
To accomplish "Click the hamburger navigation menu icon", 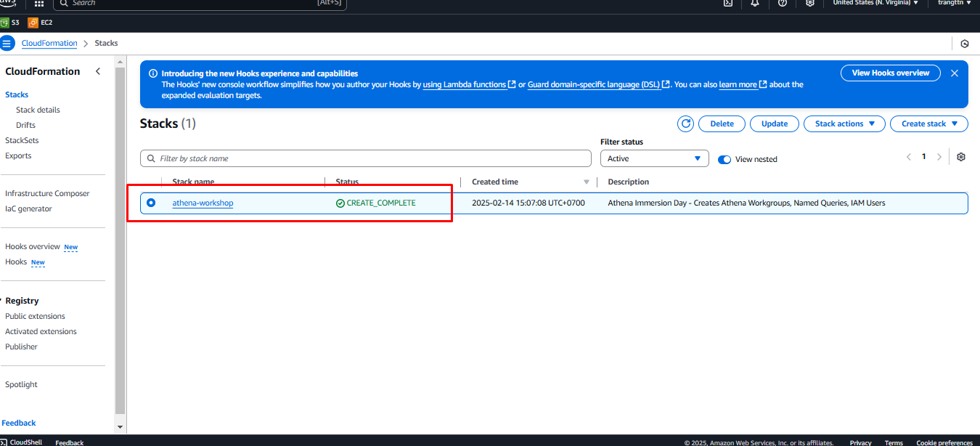I will click(7, 43).
